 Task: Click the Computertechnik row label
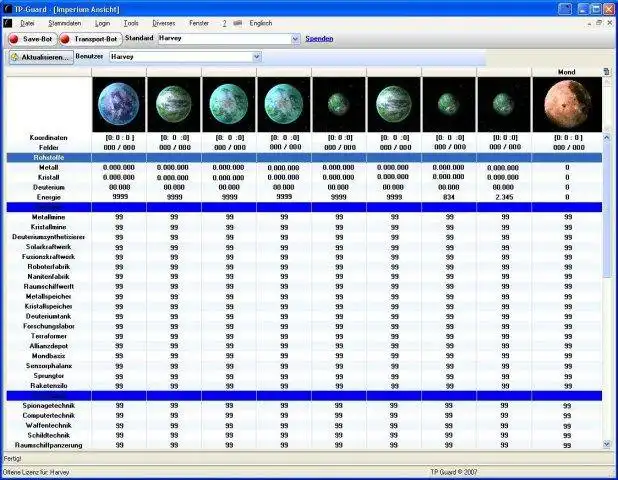[x=48, y=415]
